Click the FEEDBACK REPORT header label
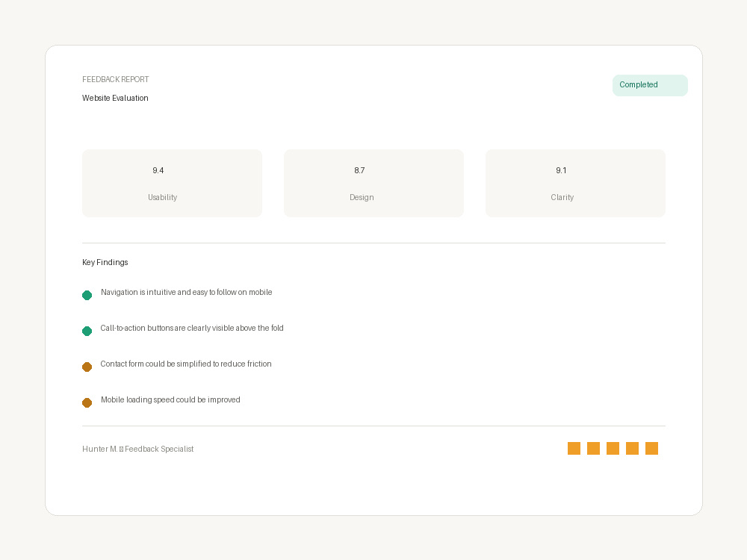 tap(115, 80)
